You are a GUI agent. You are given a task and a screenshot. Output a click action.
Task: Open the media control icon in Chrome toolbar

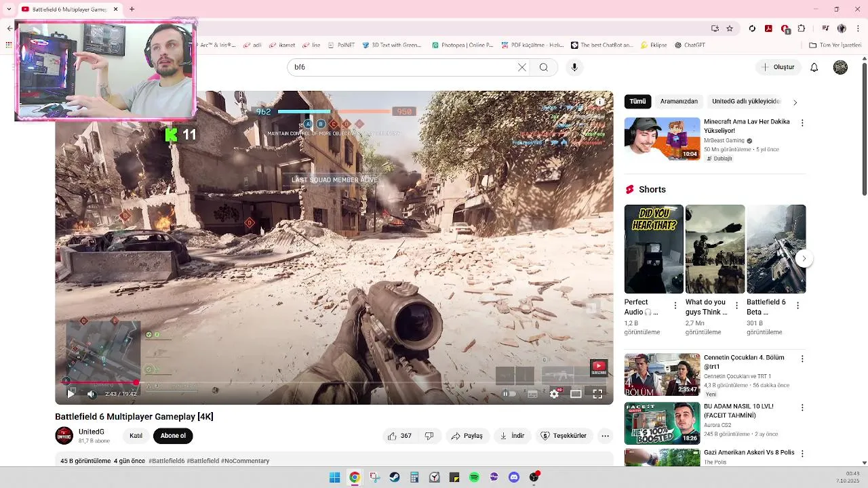coord(825,28)
